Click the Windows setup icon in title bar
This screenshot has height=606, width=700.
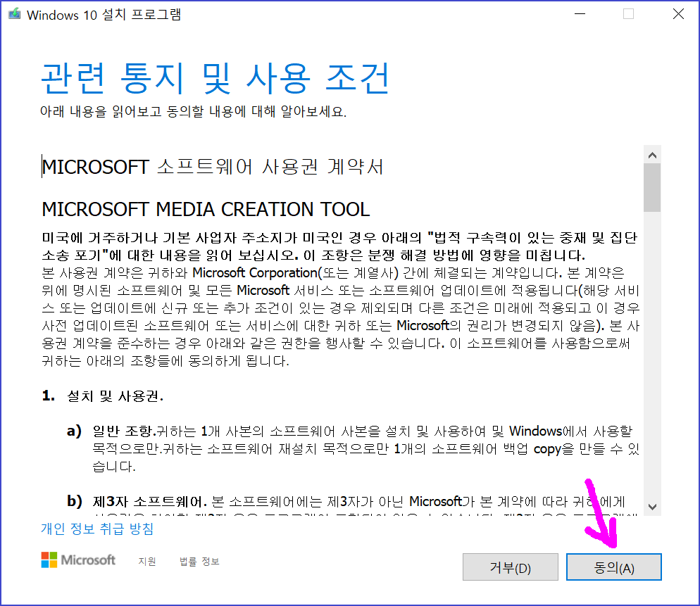(x=14, y=14)
